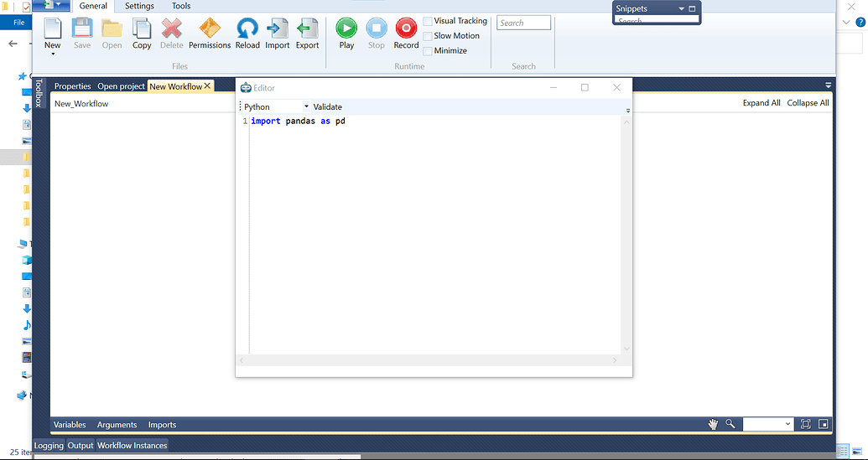This screenshot has height=460, width=868.
Task: Open the Snippets panel dropdown arrow
Action: tap(682, 9)
